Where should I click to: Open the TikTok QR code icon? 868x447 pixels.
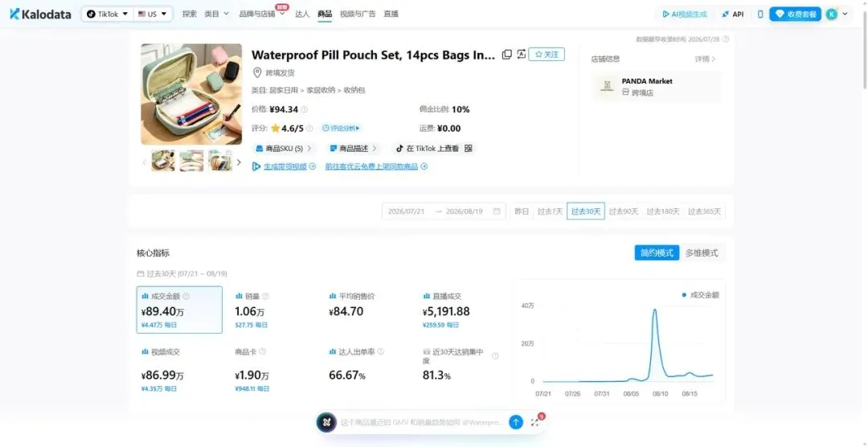pos(469,149)
